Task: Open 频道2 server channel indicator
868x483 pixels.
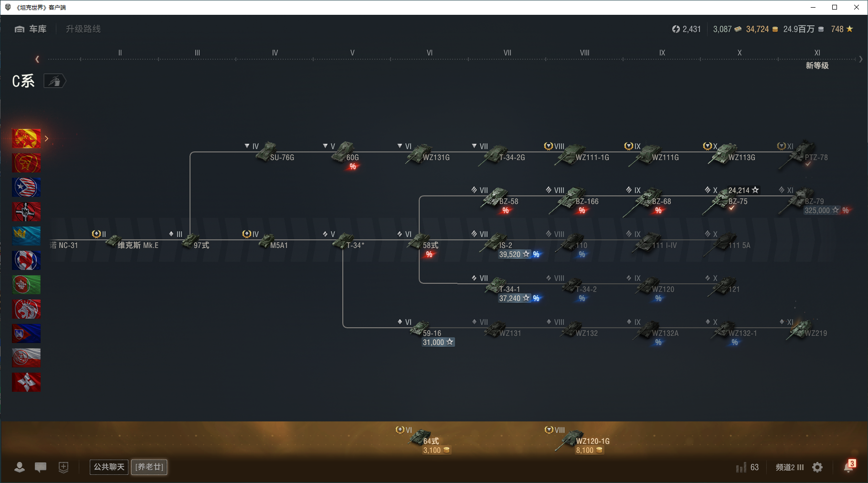Action: (x=790, y=467)
